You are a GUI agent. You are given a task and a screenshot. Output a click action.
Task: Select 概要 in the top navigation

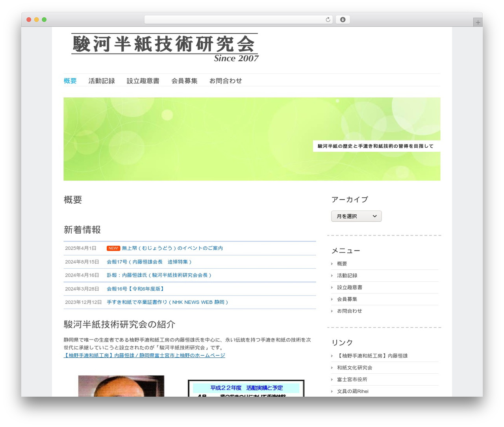70,81
